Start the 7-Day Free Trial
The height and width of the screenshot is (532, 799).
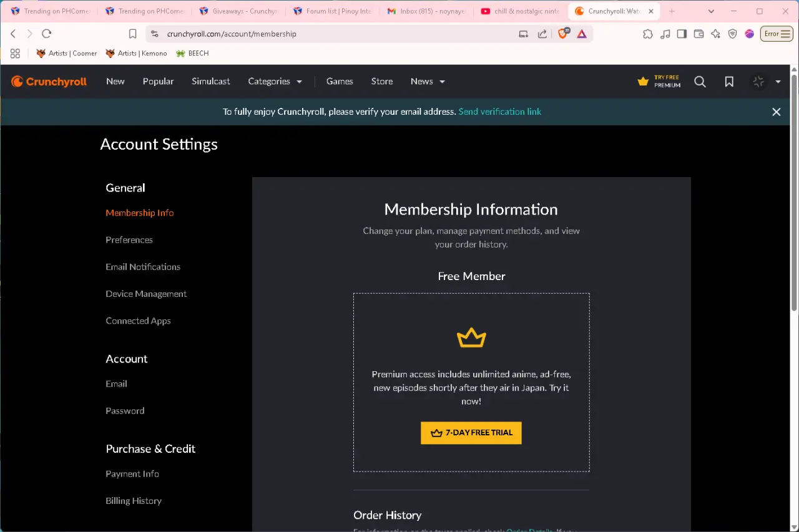tap(471, 433)
